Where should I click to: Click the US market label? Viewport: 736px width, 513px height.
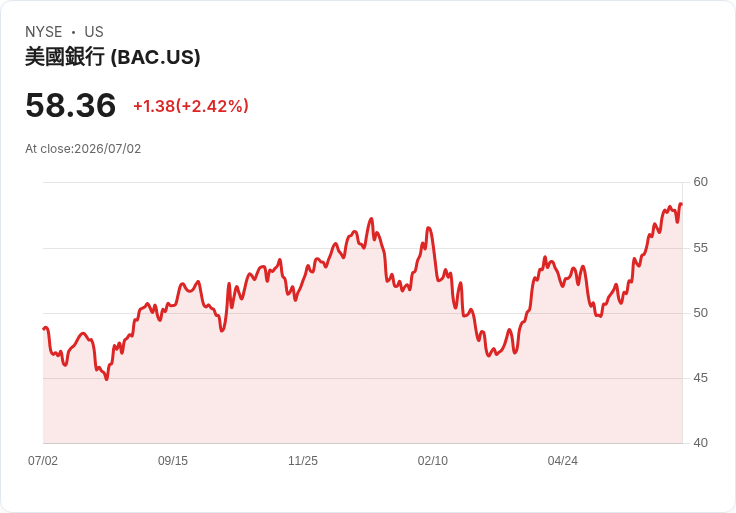click(94, 32)
